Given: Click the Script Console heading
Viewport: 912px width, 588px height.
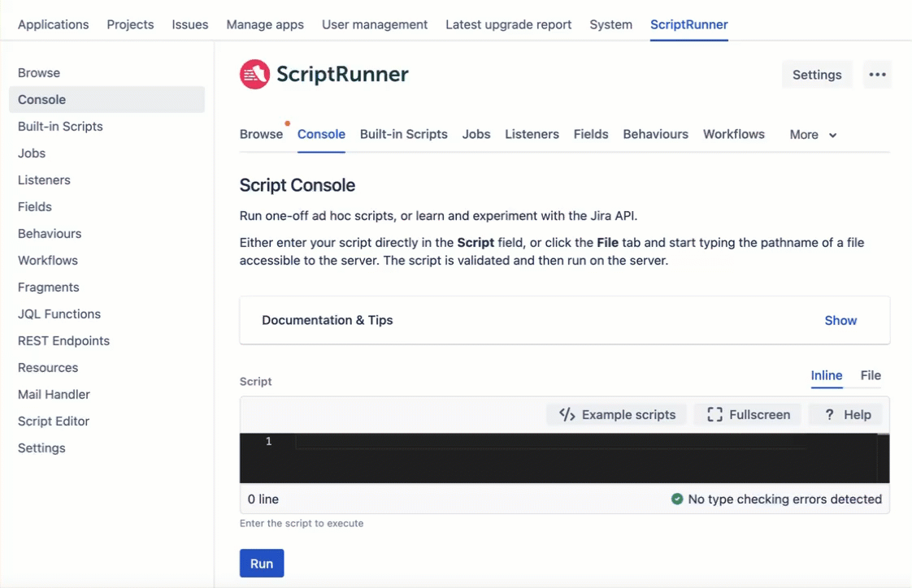Looking at the screenshot, I should (x=297, y=185).
